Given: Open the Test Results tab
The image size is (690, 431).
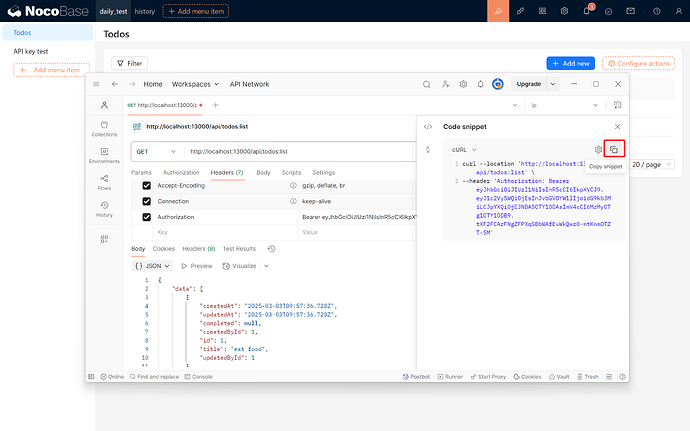Looking at the screenshot, I should [239, 249].
